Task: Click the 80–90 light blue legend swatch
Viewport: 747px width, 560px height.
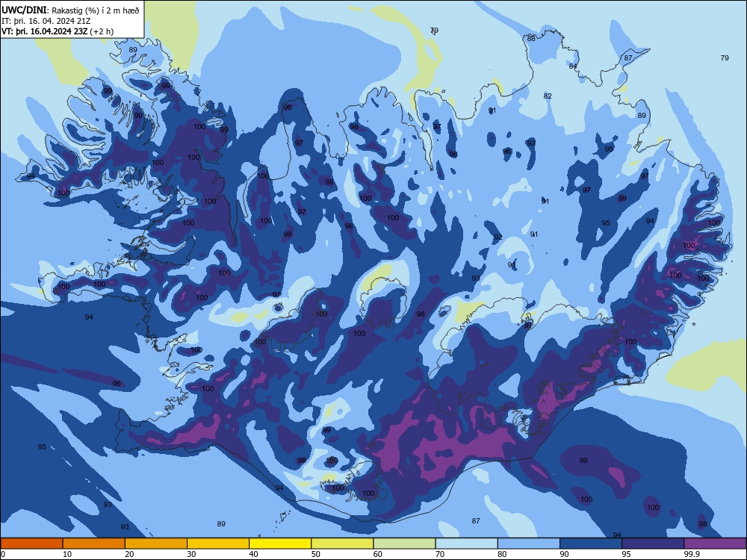Action: point(529,544)
